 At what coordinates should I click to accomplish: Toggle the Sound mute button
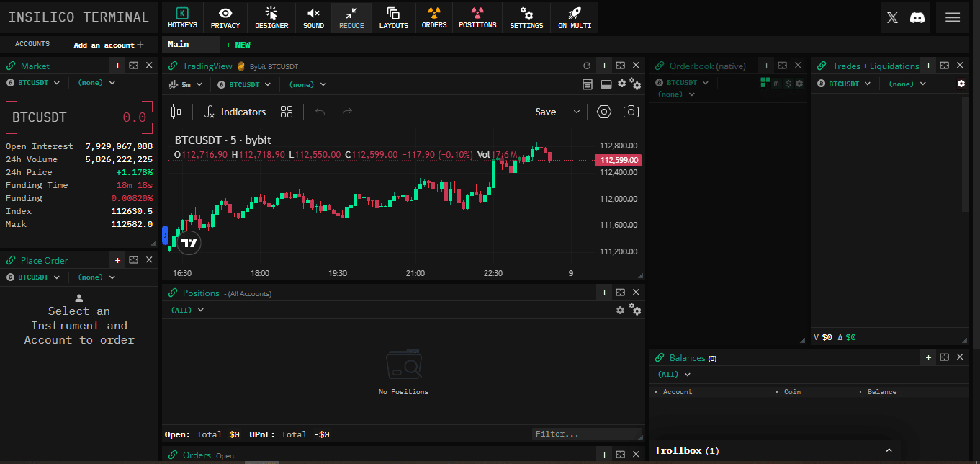pos(313,18)
